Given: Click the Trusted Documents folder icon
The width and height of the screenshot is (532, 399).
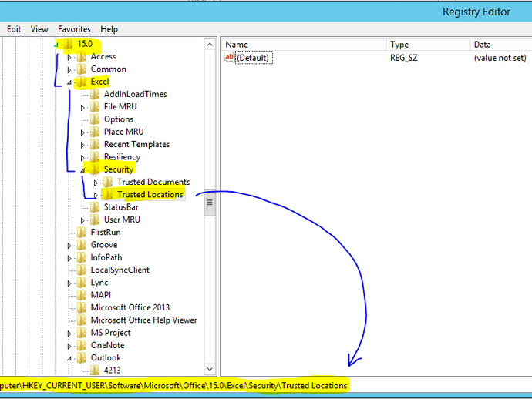Looking at the screenshot, I should (x=108, y=182).
